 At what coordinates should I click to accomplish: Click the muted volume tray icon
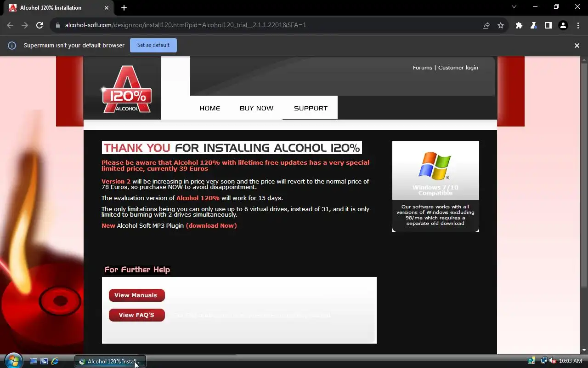(x=553, y=361)
